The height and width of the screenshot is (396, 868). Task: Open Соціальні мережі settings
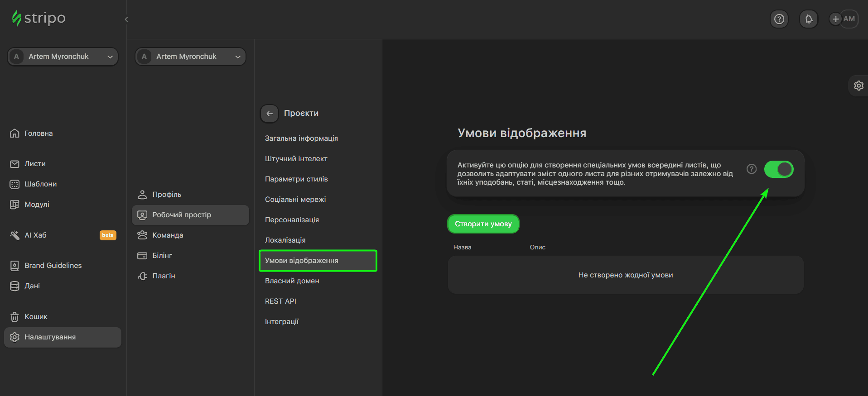295,200
